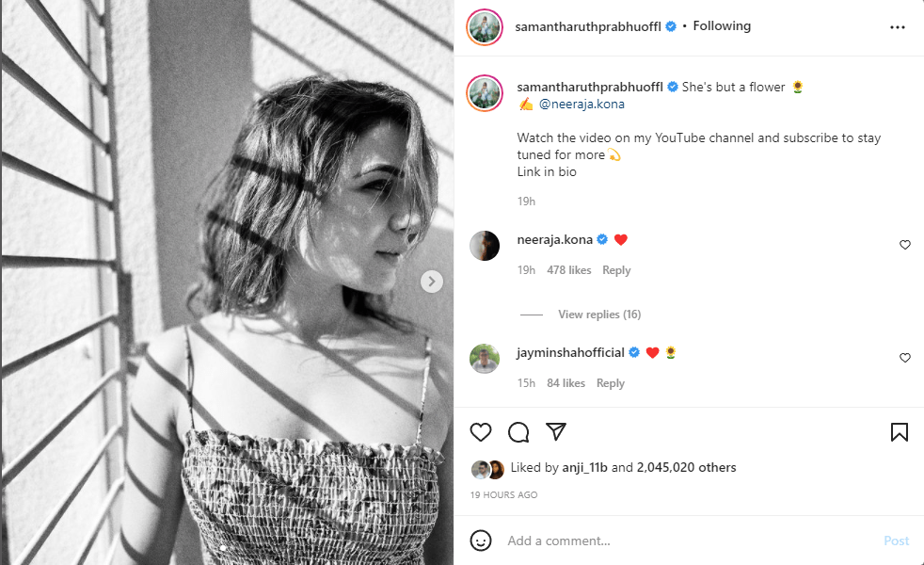
Task: Click the Following button in the header
Action: (x=722, y=26)
